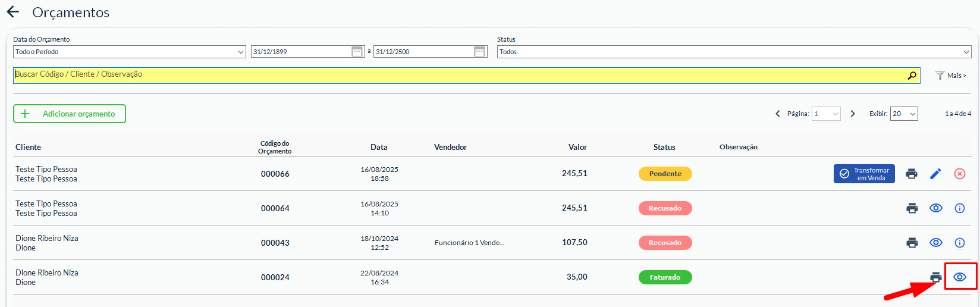Show info for budget 000043
The image size is (980, 307).
pos(960,243)
